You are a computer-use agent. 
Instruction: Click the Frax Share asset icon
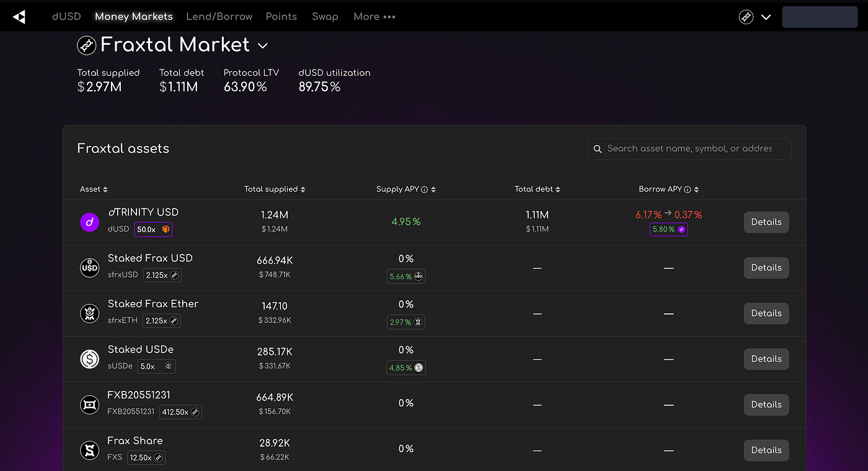click(x=90, y=450)
